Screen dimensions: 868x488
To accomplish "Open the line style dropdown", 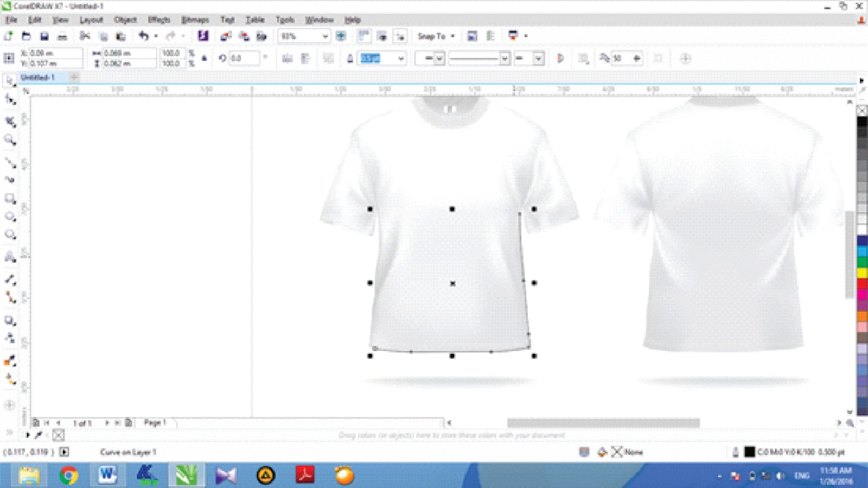I will pos(505,58).
